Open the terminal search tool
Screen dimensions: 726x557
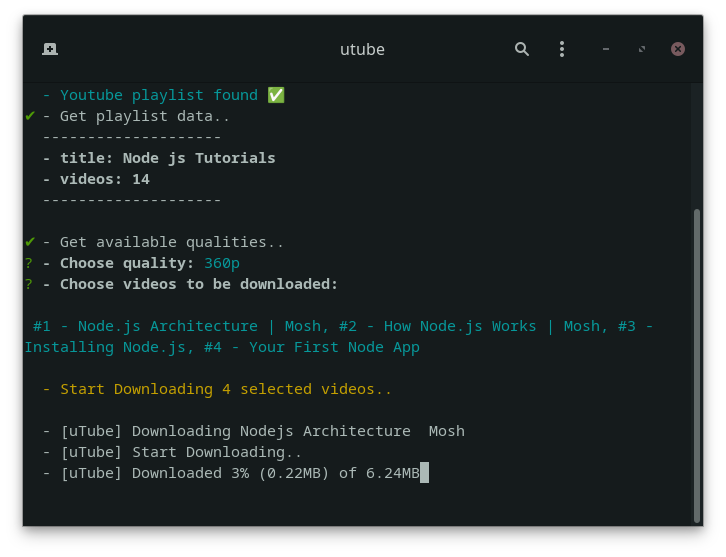click(x=522, y=49)
